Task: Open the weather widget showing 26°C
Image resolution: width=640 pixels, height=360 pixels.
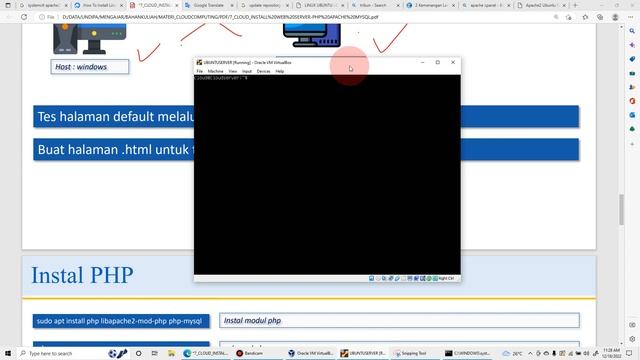Action: click(x=513, y=353)
